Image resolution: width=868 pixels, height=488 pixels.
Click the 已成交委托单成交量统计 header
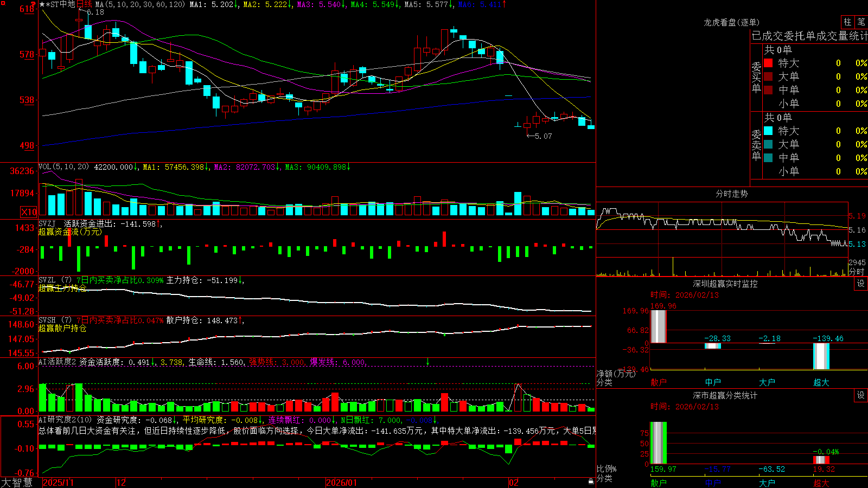click(x=809, y=36)
